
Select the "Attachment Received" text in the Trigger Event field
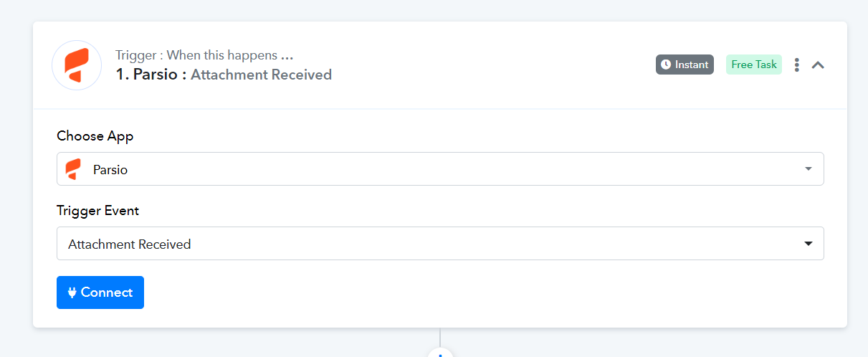(130, 244)
